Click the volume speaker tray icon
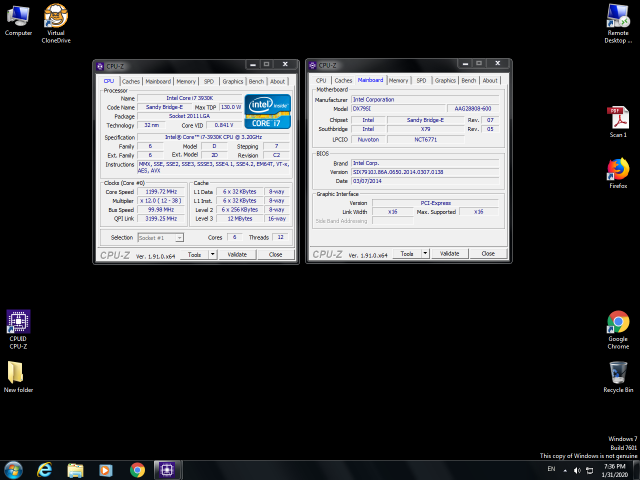Screen dimensions: 640x480 coord(577,471)
